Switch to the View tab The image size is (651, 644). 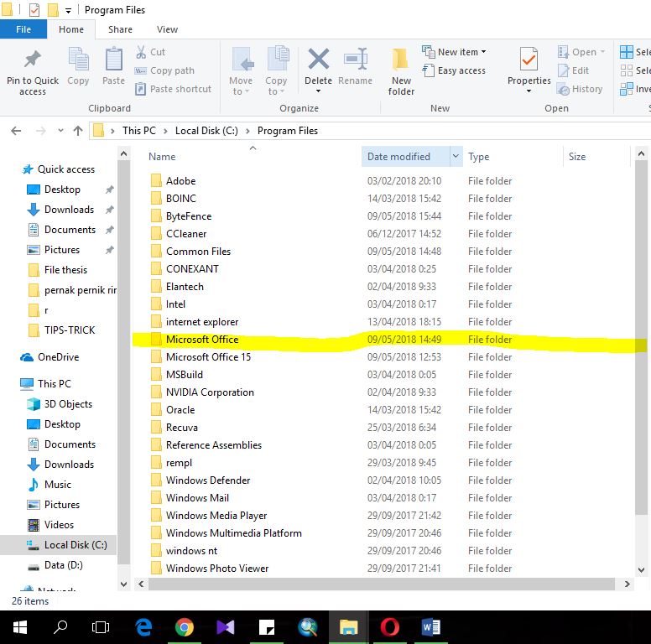tap(167, 29)
